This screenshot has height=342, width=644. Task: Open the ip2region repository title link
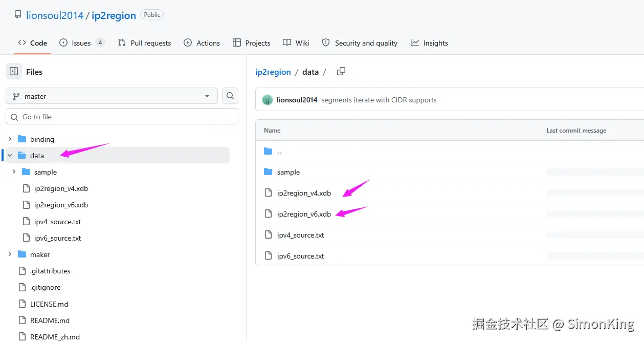click(114, 15)
